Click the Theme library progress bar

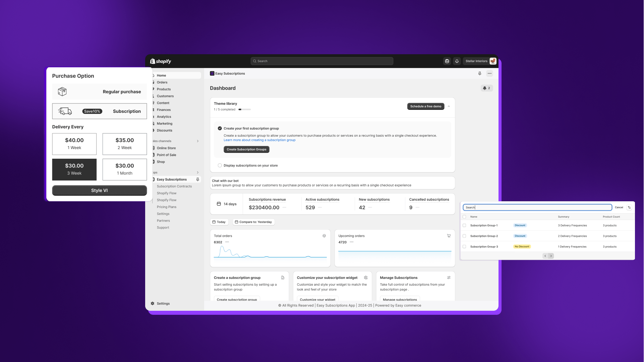[x=245, y=110]
